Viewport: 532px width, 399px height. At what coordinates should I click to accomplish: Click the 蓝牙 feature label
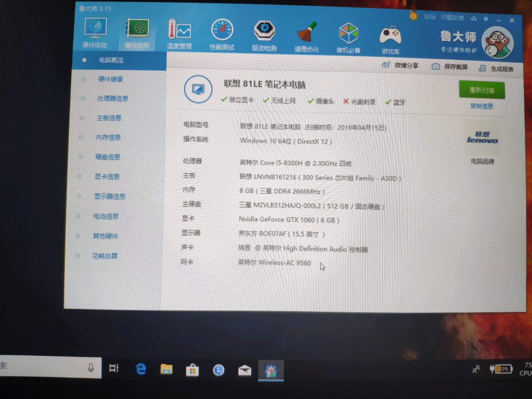click(399, 102)
